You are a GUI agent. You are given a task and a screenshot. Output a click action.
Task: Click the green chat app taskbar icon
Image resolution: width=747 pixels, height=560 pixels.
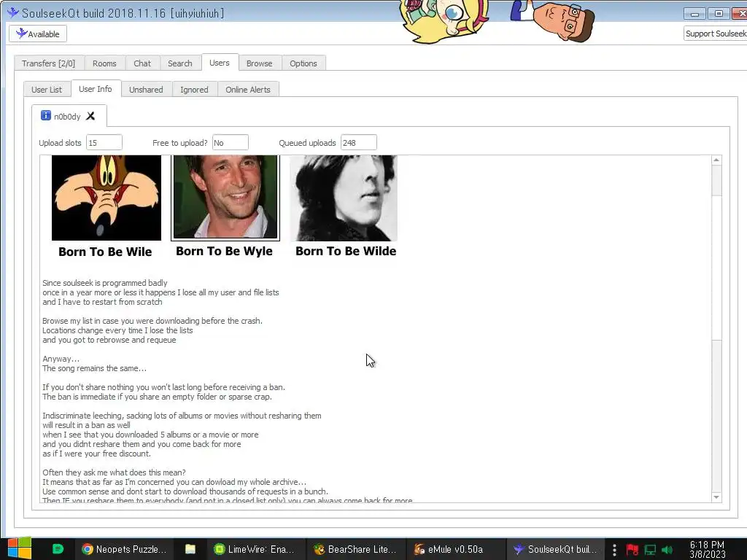tap(58, 549)
